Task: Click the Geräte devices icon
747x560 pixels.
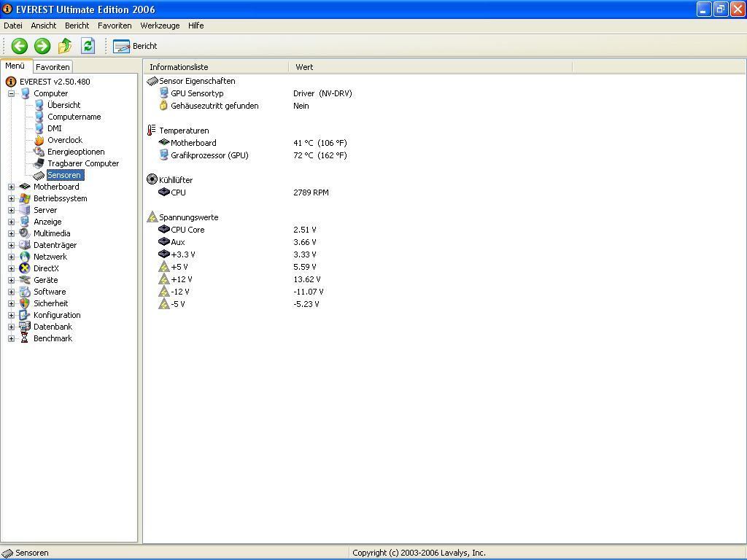Action: 25,280
